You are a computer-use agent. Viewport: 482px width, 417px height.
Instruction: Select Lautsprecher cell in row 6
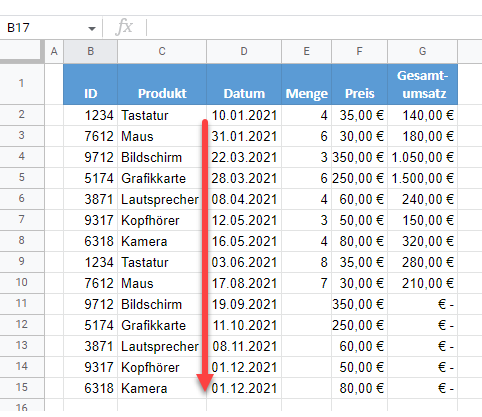click(x=162, y=199)
